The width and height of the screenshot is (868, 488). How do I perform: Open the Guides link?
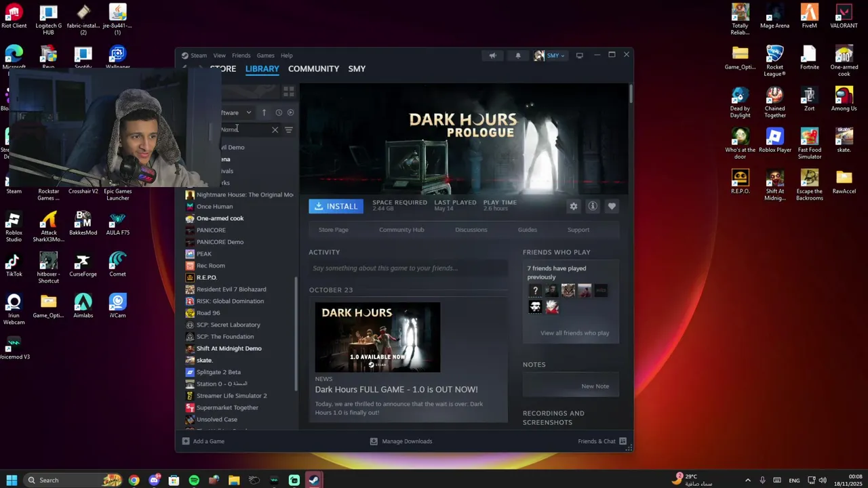pyautogui.click(x=528, y=230)
